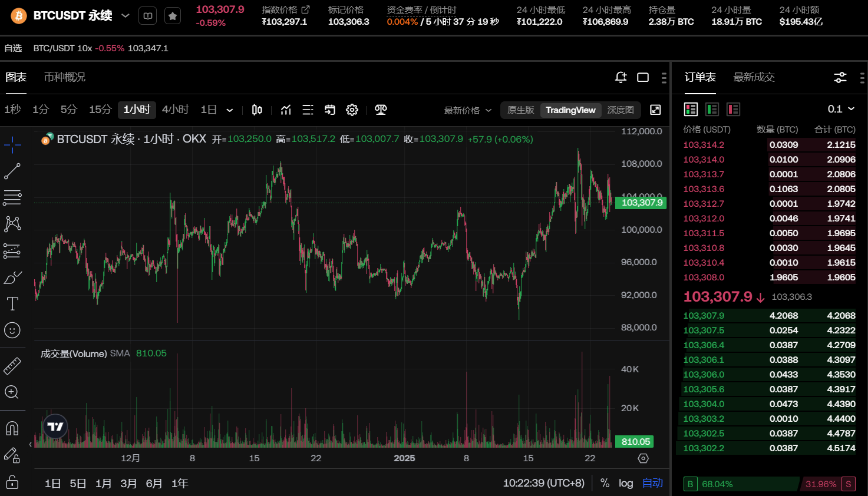
Task: Show only sell orders in order book
Action: 733,109
